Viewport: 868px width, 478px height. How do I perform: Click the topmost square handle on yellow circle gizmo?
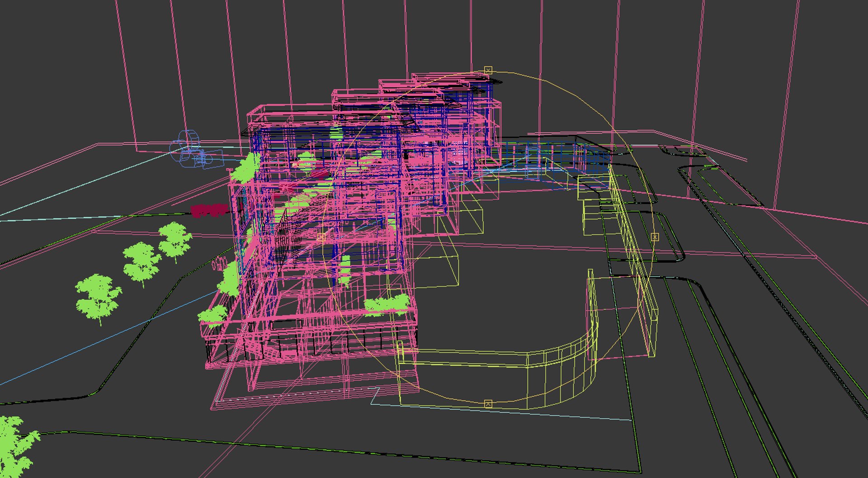point(488,70)
